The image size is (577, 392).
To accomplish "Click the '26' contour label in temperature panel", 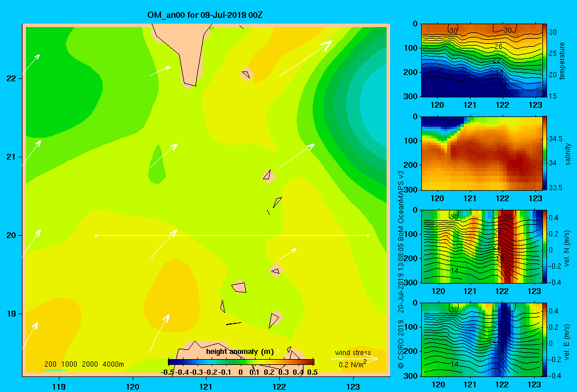I will (499, 46).
